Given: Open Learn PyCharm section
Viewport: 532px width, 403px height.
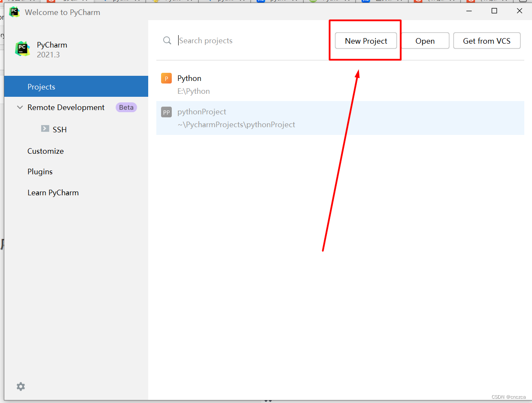Looking at the screenshot, I should (x=53, y=193).
